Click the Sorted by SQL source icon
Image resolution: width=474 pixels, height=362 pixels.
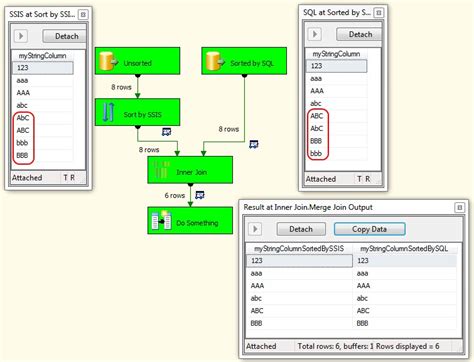coord(215,61)
